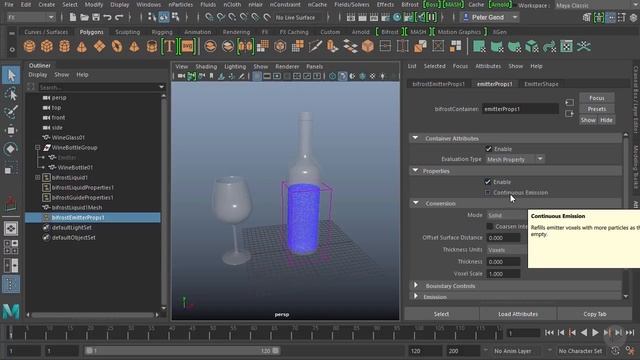This screenshot has width=640, height=360.
Task: Create a polygon cylinder from the shelf
Action: 64,47
